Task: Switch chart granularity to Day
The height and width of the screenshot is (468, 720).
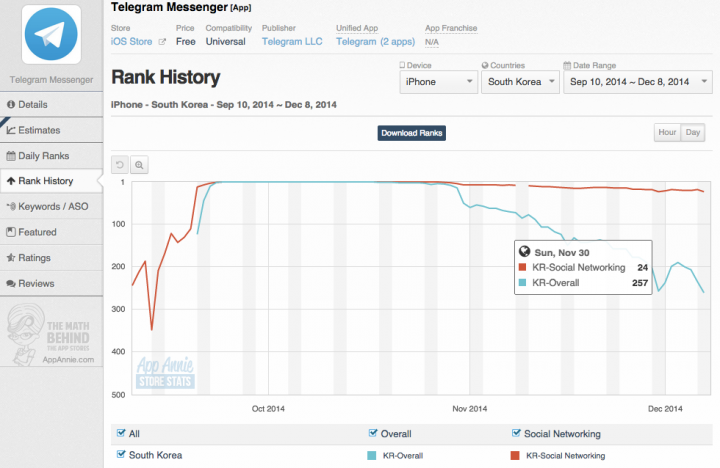Action: (693, 133)
